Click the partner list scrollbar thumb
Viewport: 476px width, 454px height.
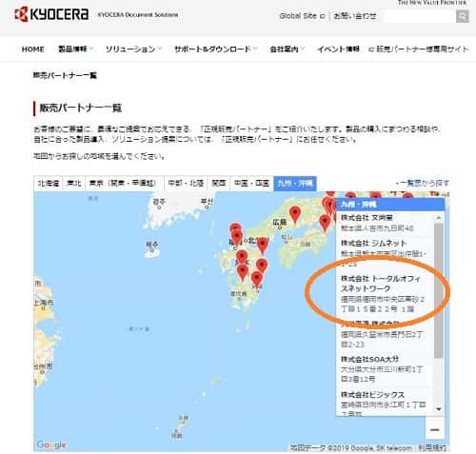point(439,290)
